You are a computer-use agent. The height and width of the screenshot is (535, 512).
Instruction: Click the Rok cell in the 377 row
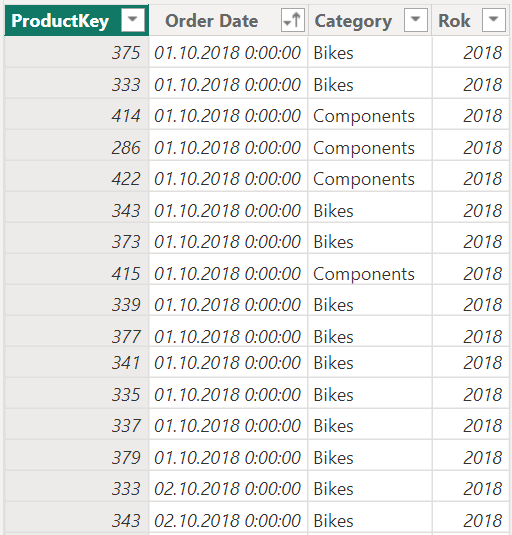tap(471, 336)
